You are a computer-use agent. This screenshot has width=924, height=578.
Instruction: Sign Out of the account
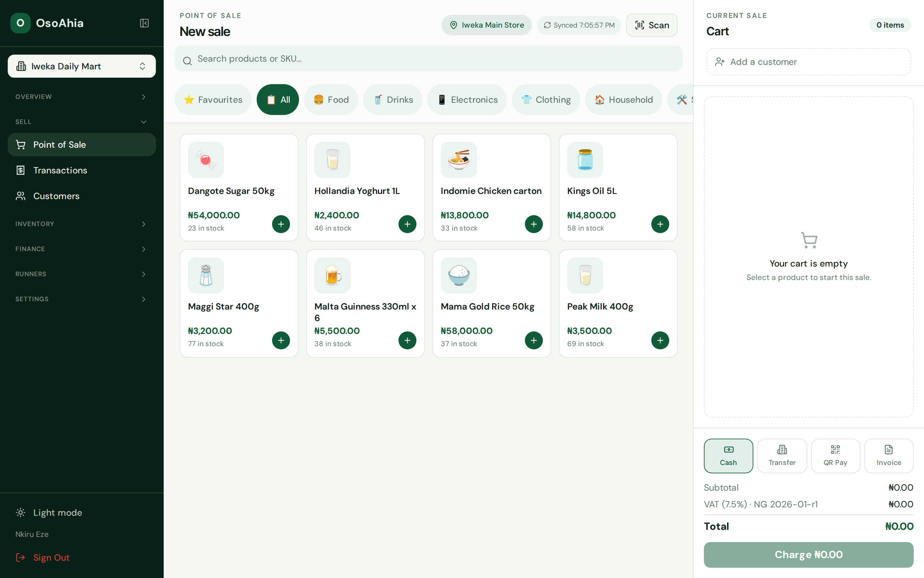pyautogui.click(x=82, y=557)
